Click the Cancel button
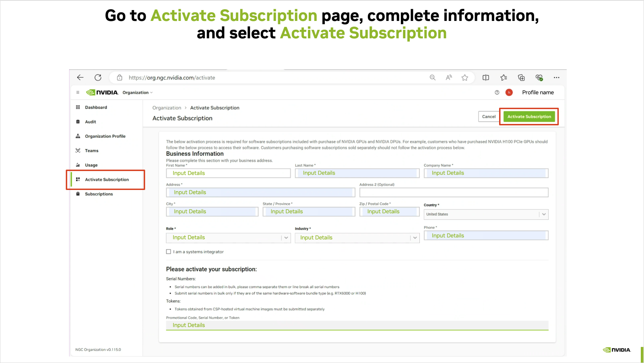The width and height of the screenshot is (644, 363). tap(489, 117)
